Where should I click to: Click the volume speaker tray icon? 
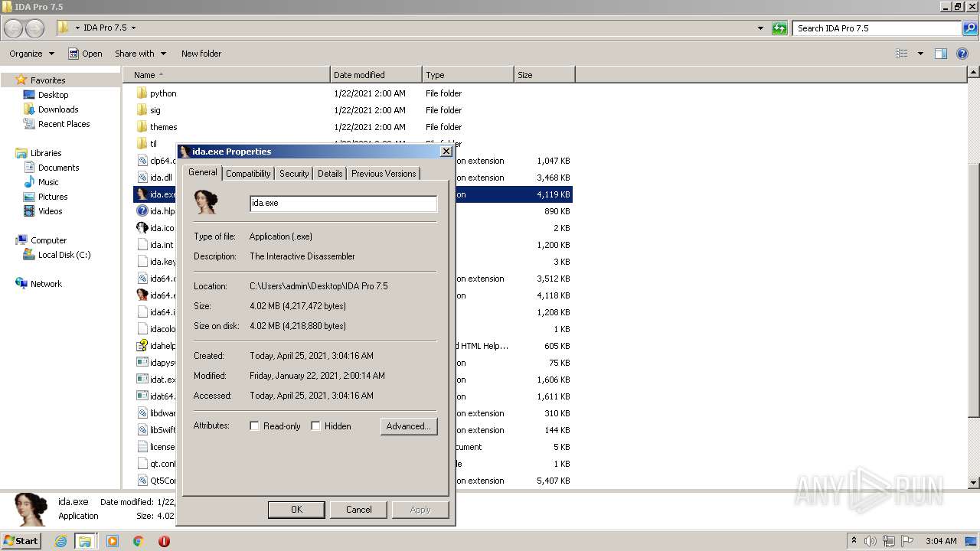[x=871, y=541]
